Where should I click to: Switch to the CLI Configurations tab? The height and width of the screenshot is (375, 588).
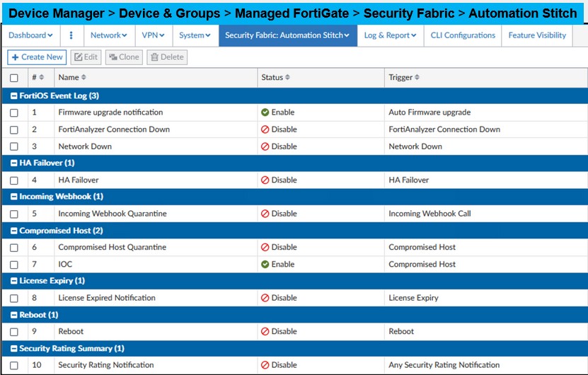(463, 35)
